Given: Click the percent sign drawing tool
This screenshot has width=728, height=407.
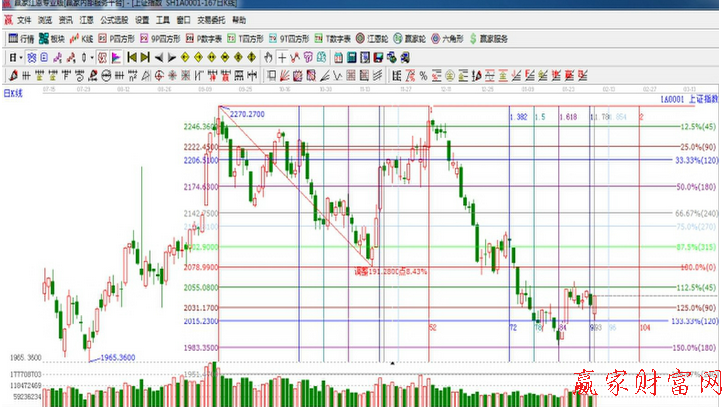Looking at the screenshot, I should click(424, 75).
